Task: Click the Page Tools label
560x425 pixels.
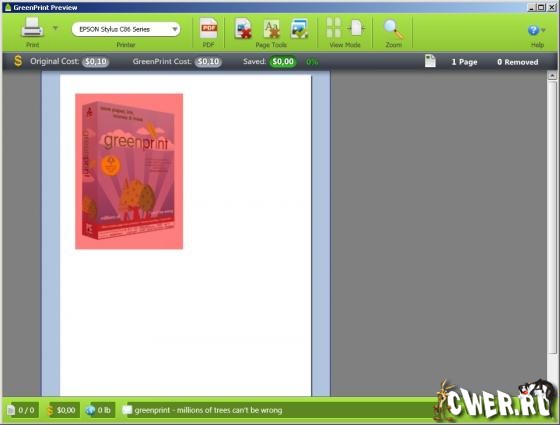Action: click(x=271, y=45)
